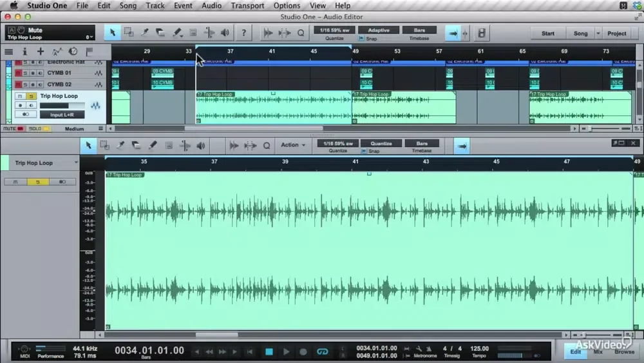Open track list menu icon
The width and height of the screenshot is (644, 363).
(x=8, y=52)
